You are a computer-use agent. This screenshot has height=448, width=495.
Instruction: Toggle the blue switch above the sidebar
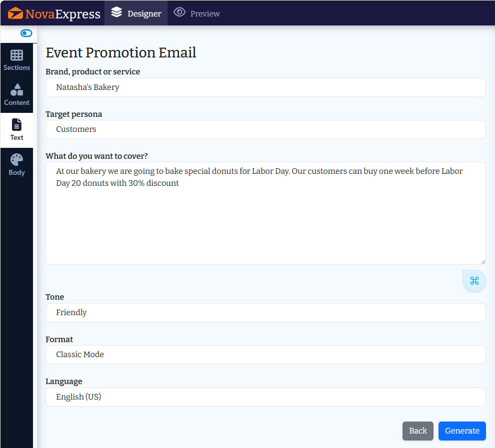pos(26,33)
